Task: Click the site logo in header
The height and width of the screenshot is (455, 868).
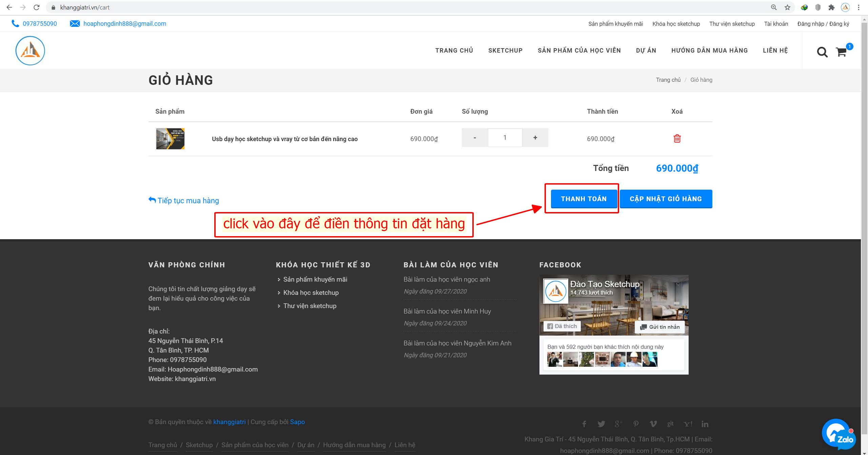Action: (30, 51)
